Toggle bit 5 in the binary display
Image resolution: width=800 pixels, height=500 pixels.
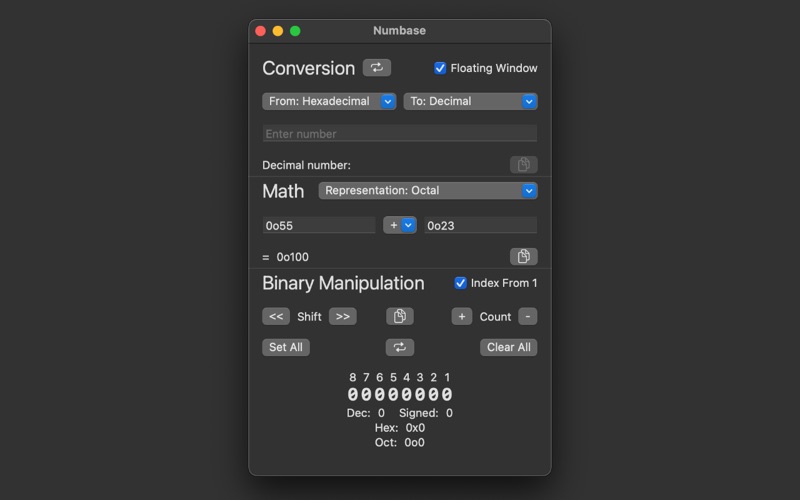point(393,394)
